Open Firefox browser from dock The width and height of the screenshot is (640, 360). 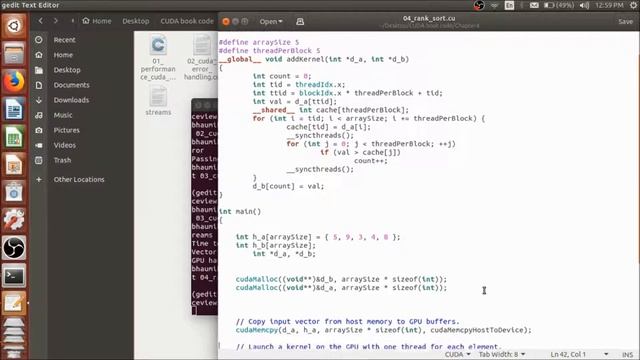tap(13, 81)
